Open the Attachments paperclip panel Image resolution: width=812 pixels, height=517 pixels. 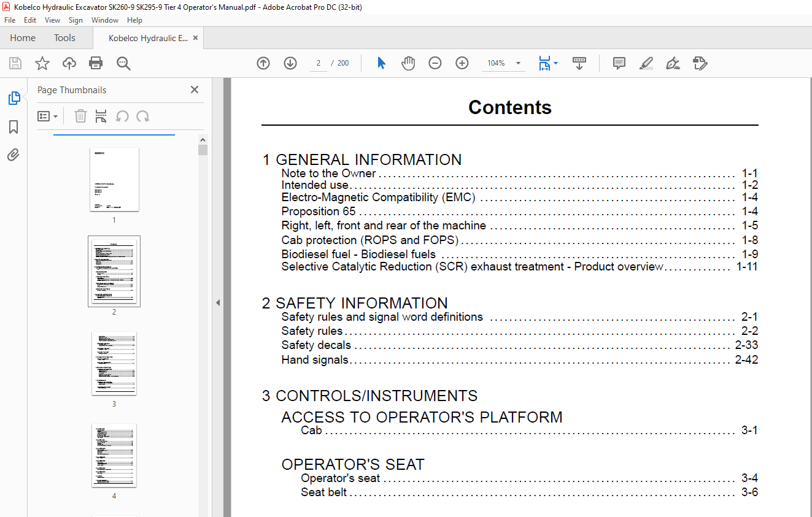(14, 155)
